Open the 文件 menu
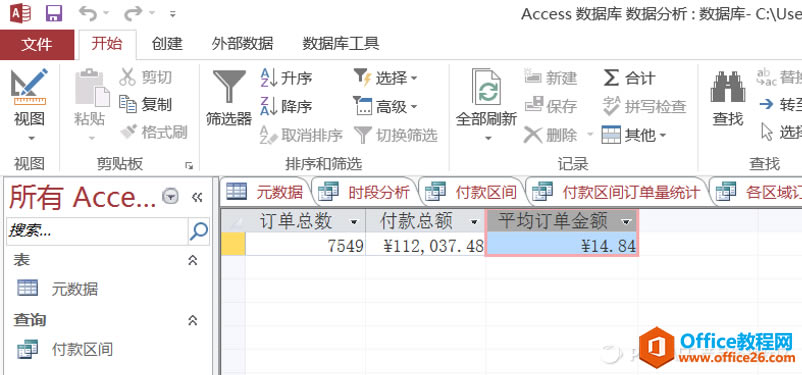 pos(37,45)
